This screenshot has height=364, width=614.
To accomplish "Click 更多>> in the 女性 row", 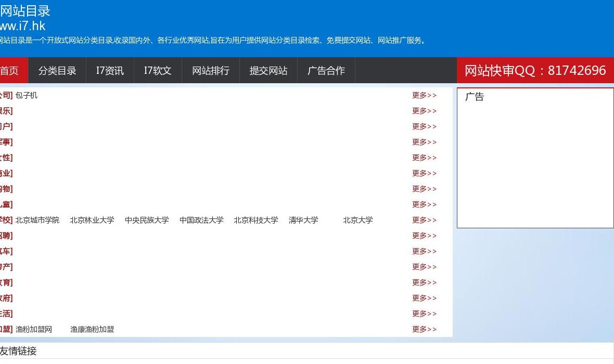I will point(424,158).
